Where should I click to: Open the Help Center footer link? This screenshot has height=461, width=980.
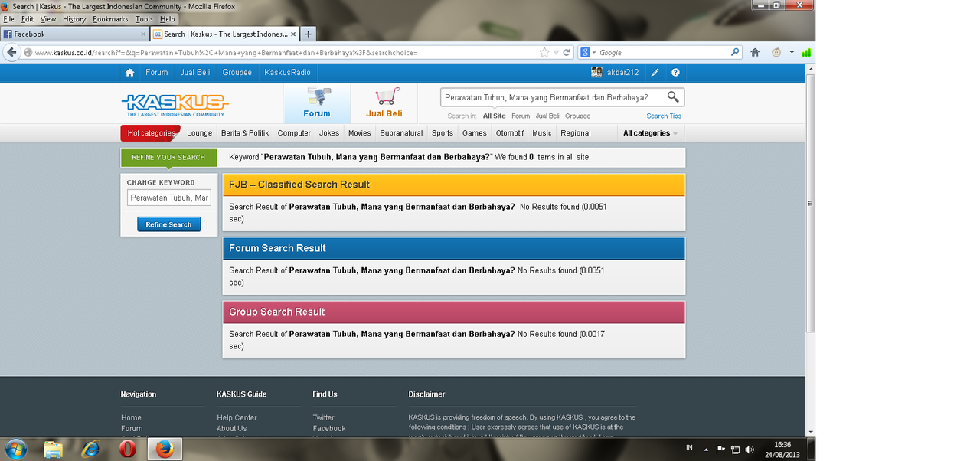[237, 417]
